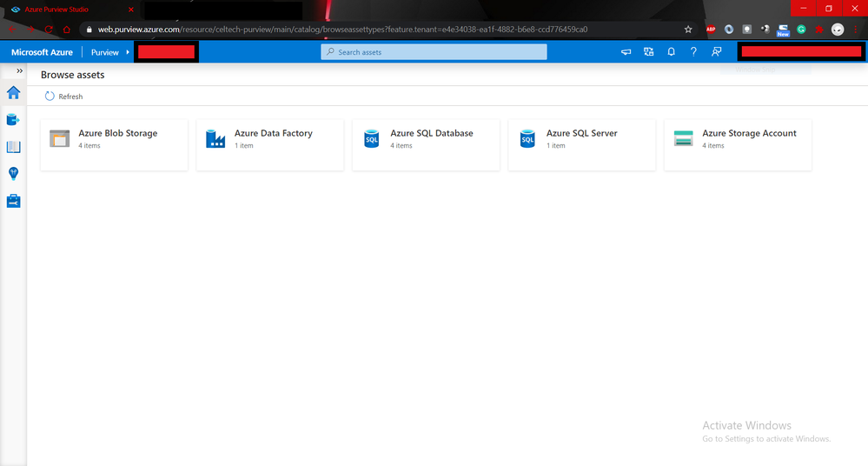
Task: Open the Help question mark icon
Action: point(693,52)
